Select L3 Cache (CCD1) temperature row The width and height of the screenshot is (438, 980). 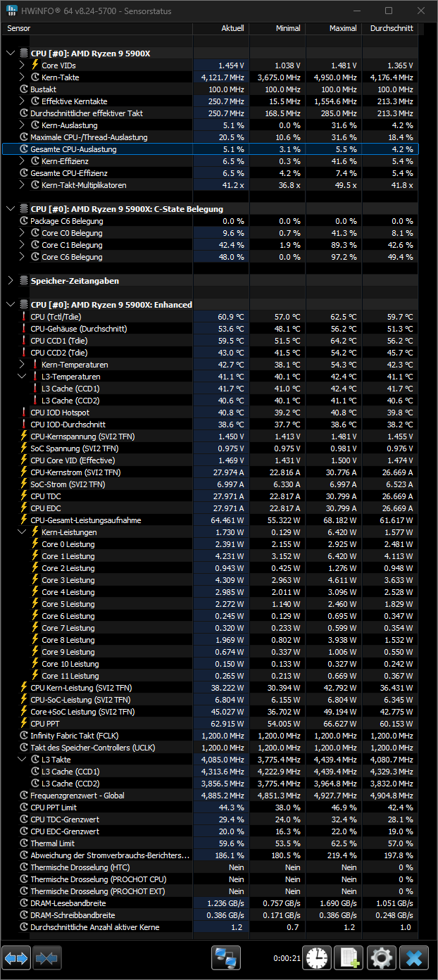pyautogui.click(x=210, y=389)
